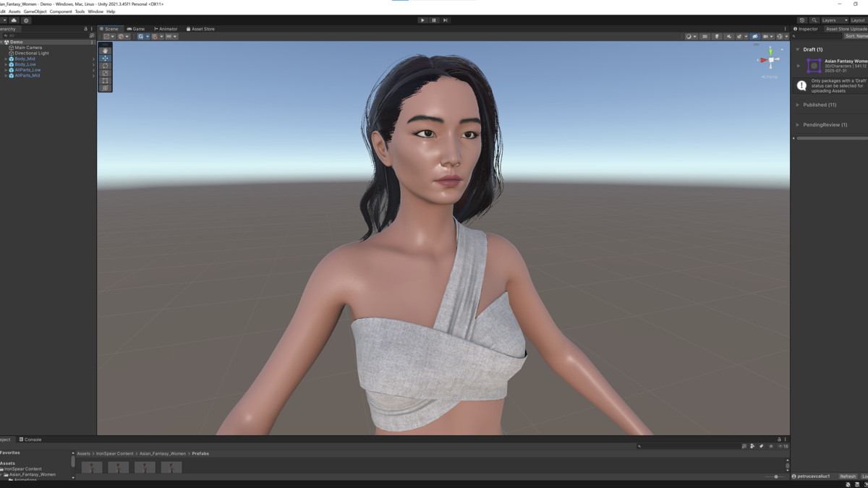The height and width of the screenshot is (488, 868).
Task: Click the red X axis gizmo cone
Action: coord(762,60)
